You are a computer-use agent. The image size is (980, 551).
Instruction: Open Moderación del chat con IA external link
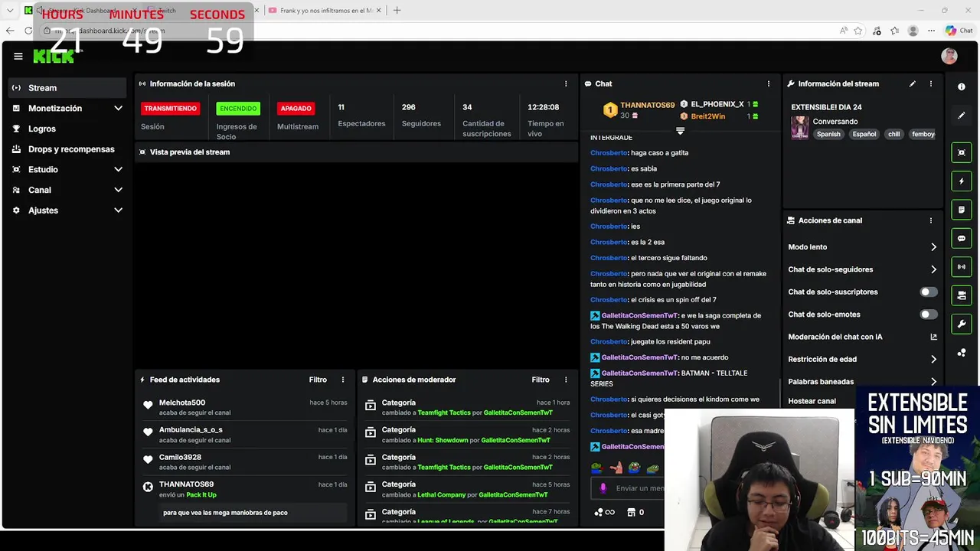tap(933, 337)
